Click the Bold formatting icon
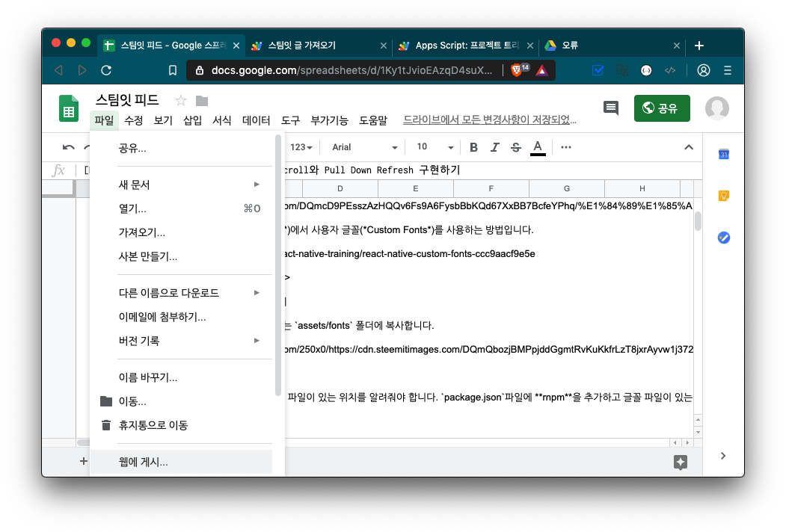786x532 pixels. coord(473,147)
